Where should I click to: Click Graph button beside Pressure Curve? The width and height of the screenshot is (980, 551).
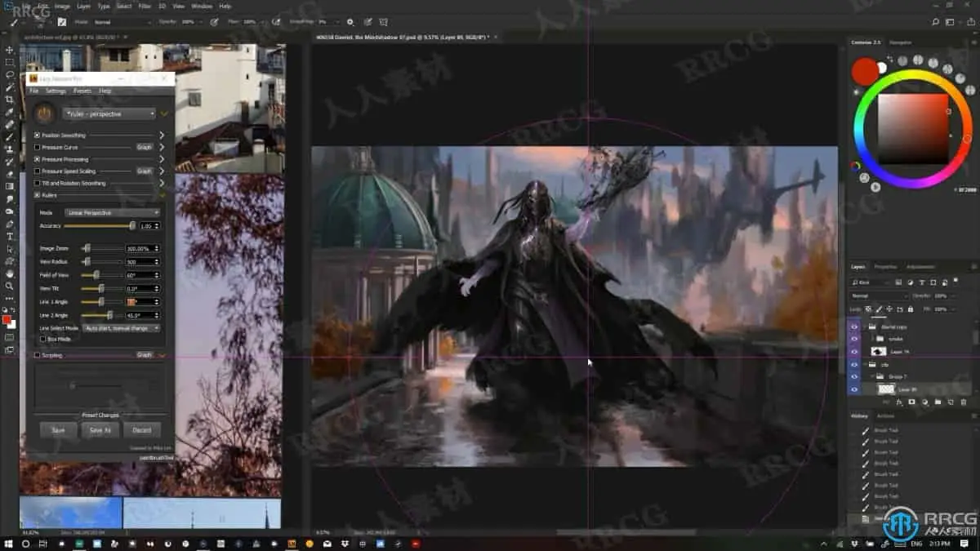coord(144,148)
